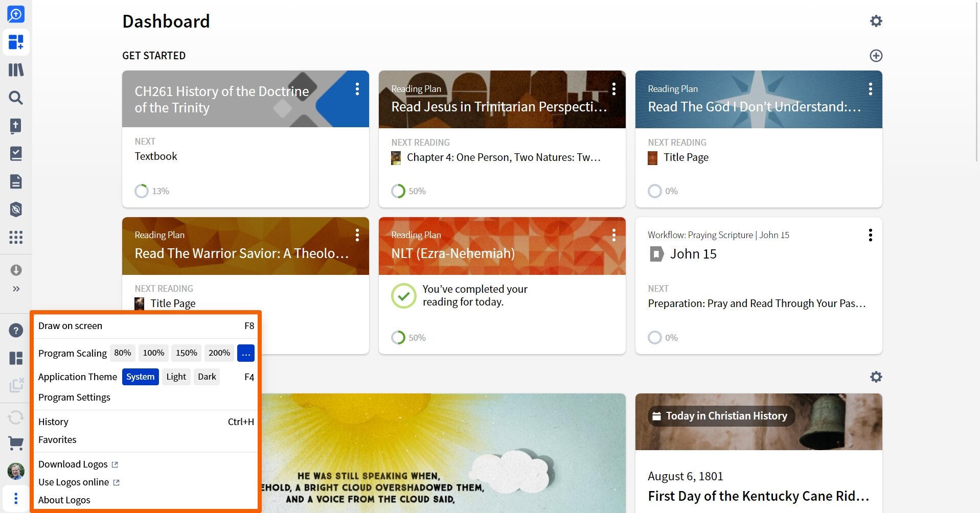Open the Logos search assistant icon

16,14
